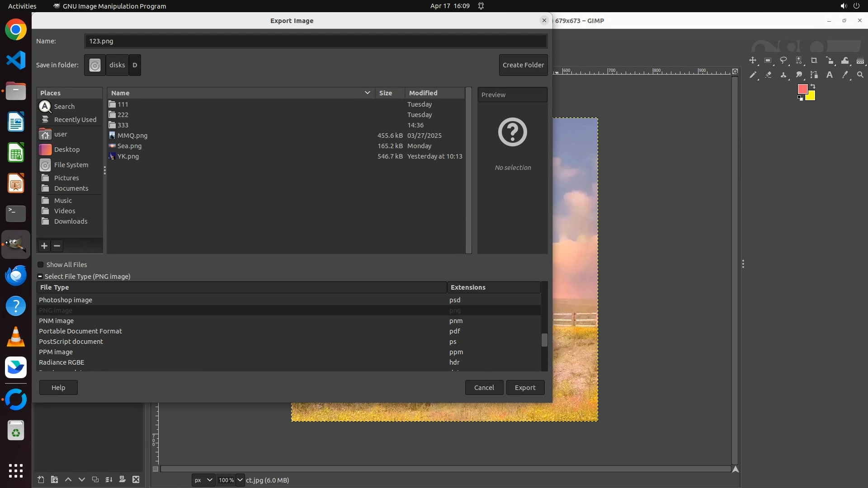
Task: Swap foreground and background colors
Action: pos(813,86)
